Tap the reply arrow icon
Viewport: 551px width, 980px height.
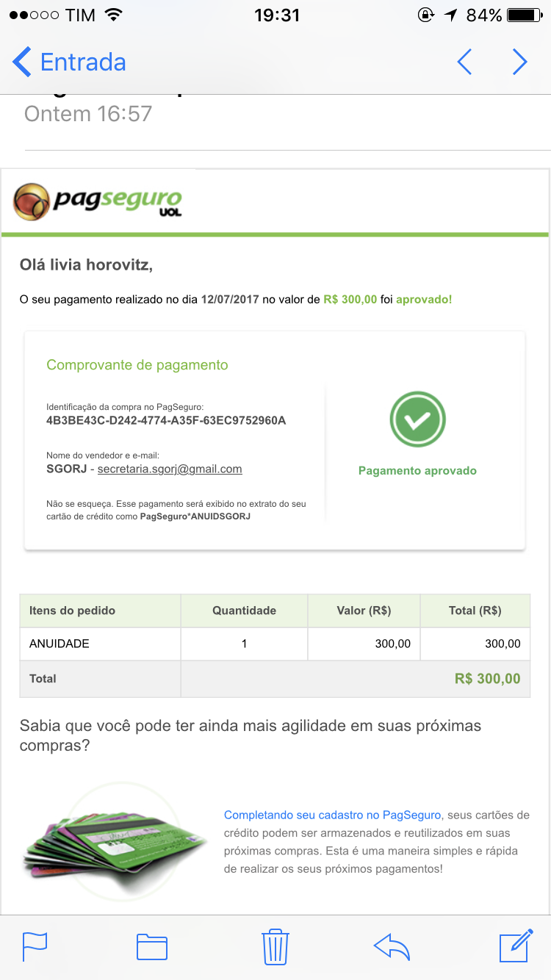tap(392, 946)
